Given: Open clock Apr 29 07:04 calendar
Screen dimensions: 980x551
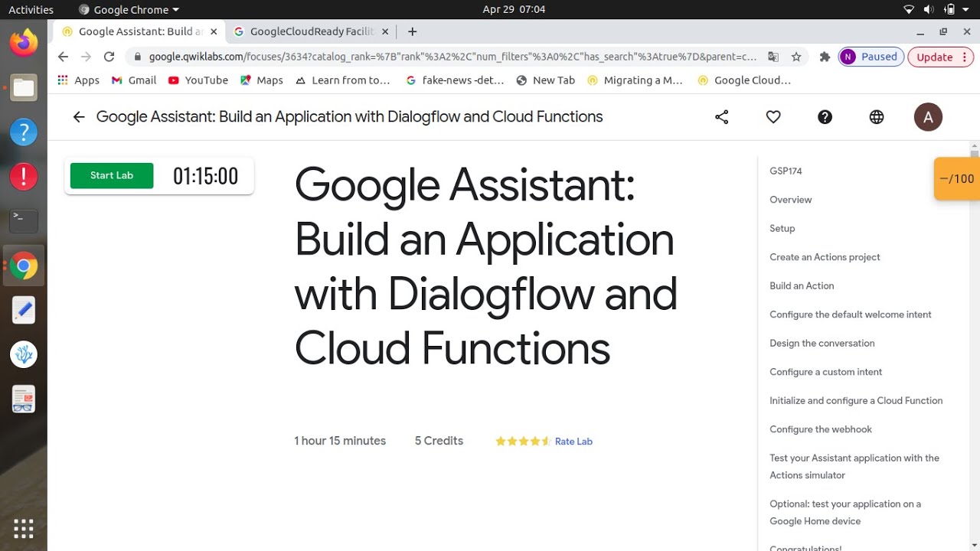Looking at the screenshot, I should click(514, 10).
